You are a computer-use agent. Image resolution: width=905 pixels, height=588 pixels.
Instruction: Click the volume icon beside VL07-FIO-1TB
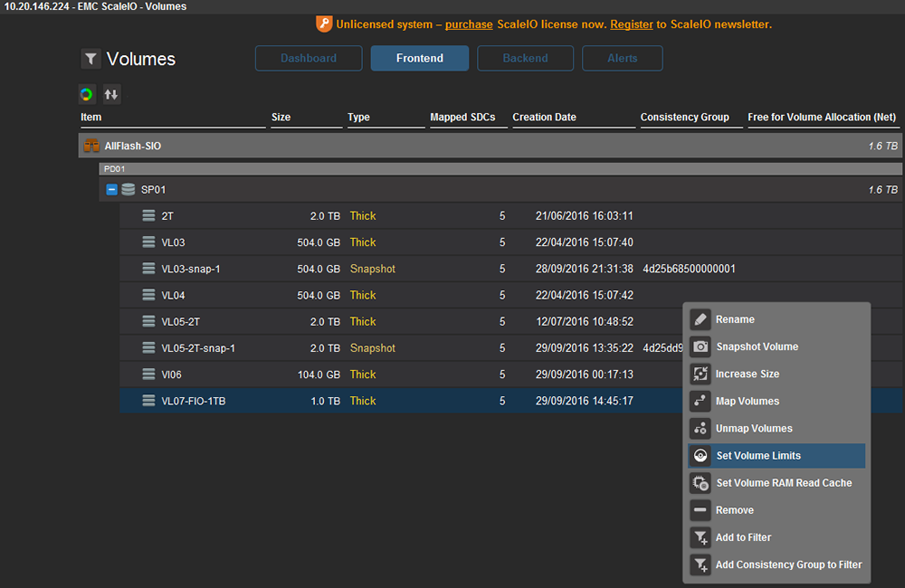point(148,401)
